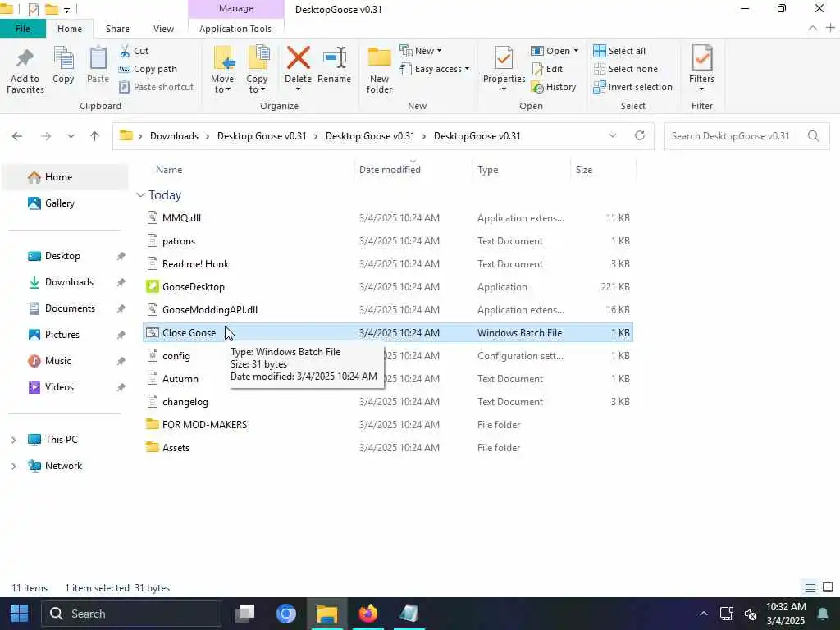Click the taskbar Search box
This screenshot has width=840, height=630.
[131, 614]
